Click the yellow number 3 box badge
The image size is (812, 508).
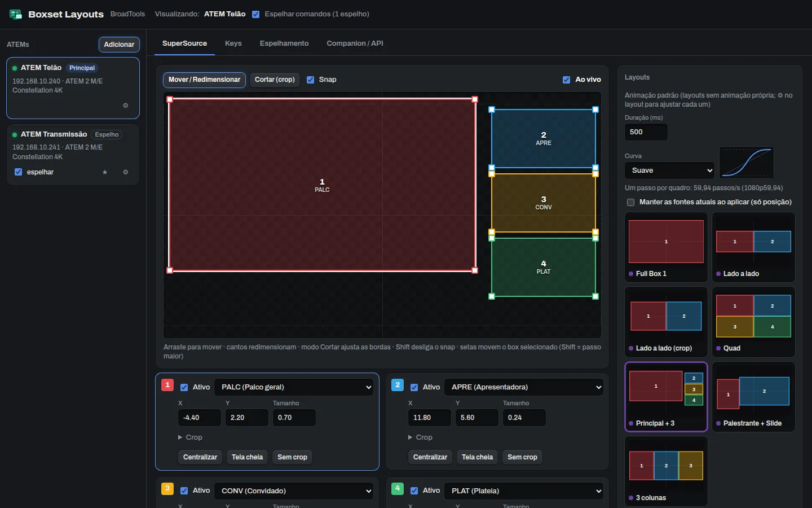click(x=167, y=488)
